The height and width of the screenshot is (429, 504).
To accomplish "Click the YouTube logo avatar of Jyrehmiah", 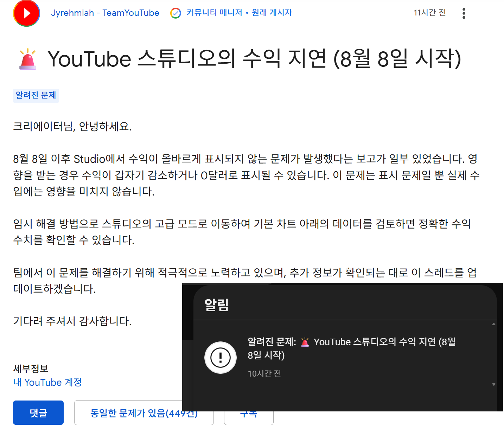I will point(26,13).
